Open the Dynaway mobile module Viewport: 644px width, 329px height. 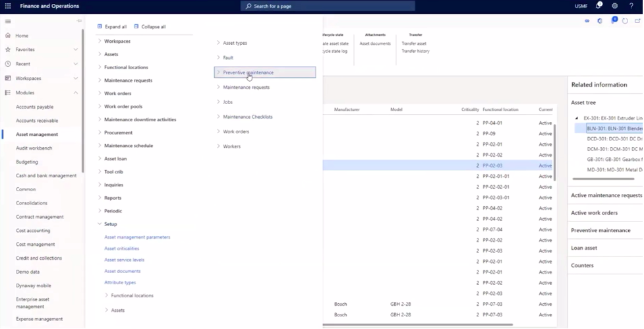pyautogui.click(x=34, y=285)
